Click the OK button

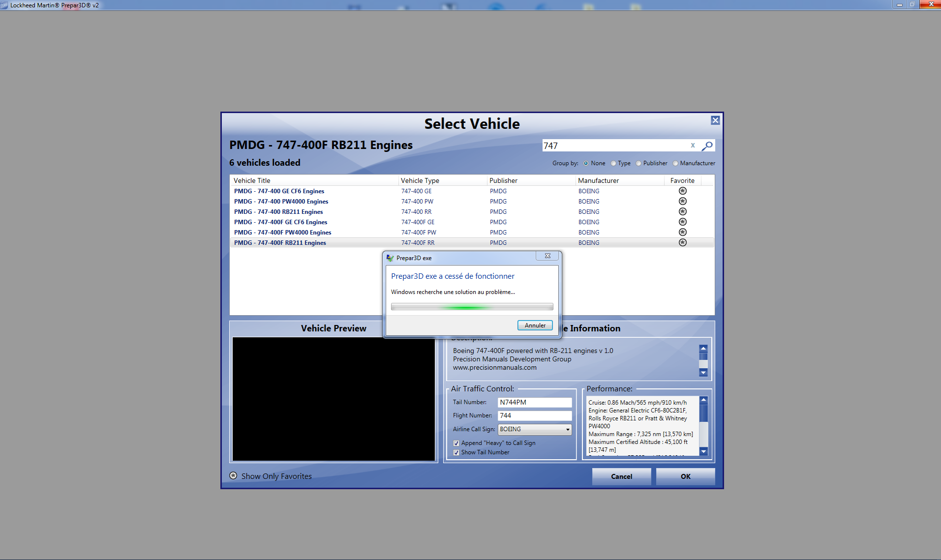tap(686, 476)
